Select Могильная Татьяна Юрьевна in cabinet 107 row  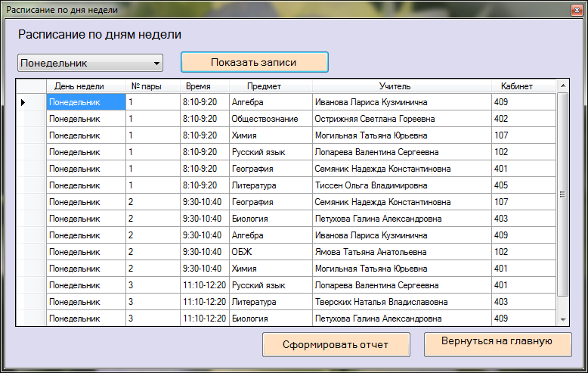tap(401, 135)
